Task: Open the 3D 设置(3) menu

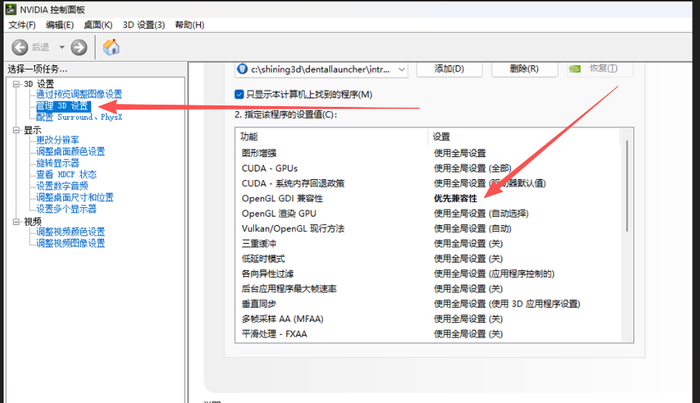Action: point(144,25)
